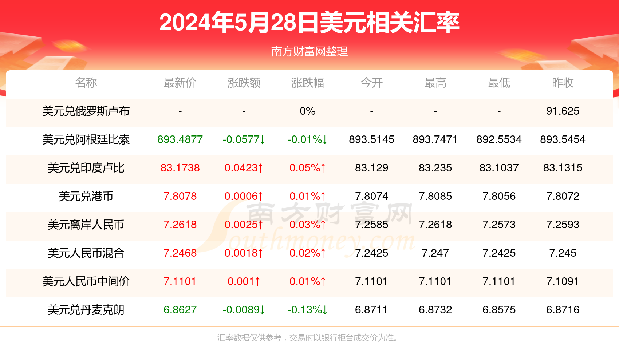Select the 最高 column header

coord(435,83)
